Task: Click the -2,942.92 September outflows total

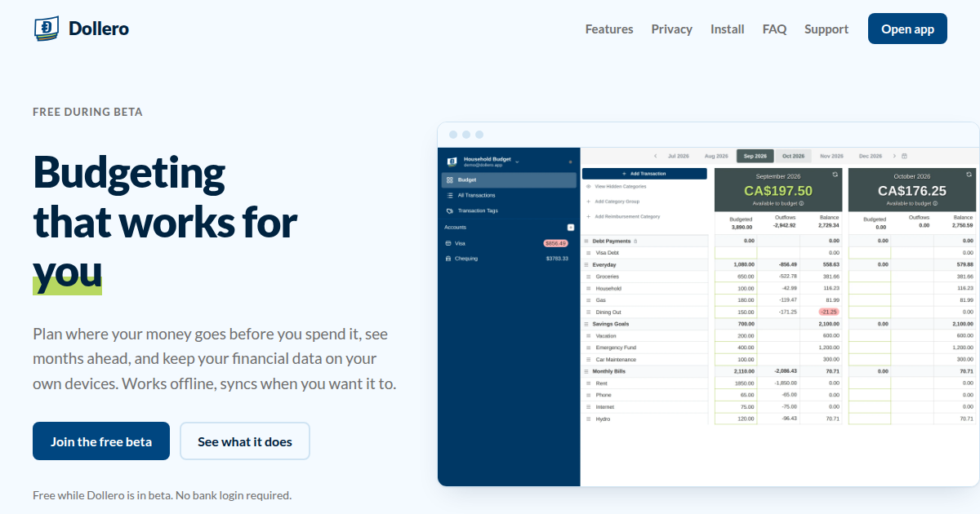Action: pyautogui.click(x=784, y=226)
